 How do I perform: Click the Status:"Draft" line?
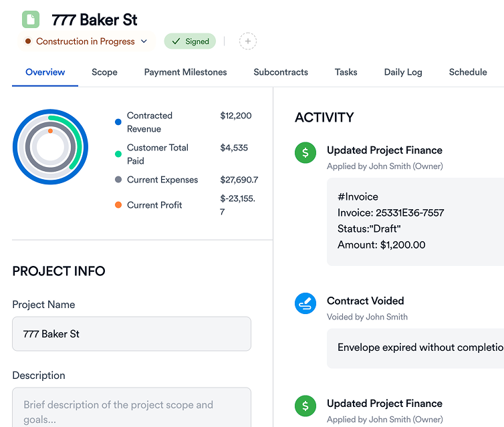369,229
